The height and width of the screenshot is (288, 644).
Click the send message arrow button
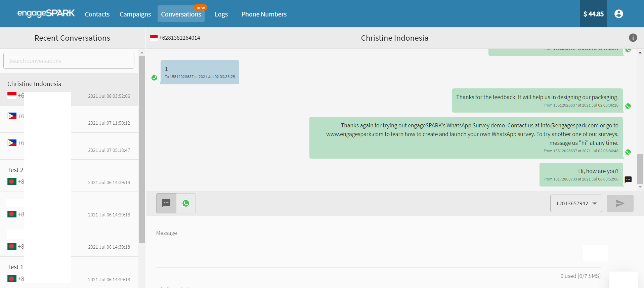(x=620, y=203)
